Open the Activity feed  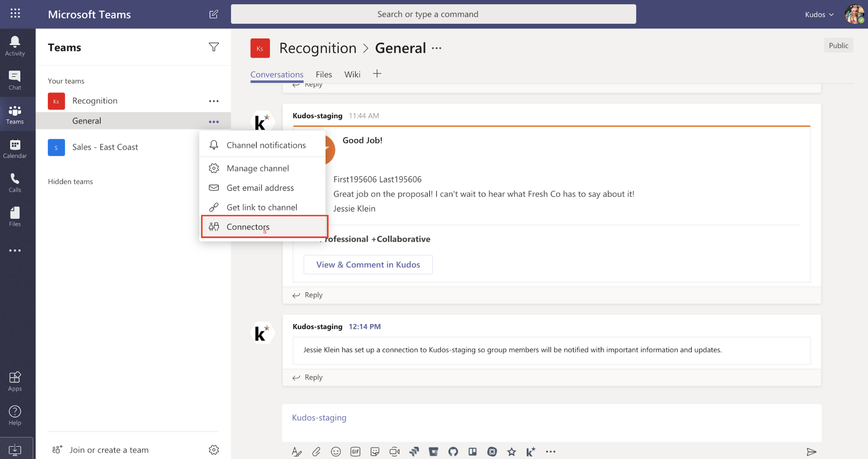click(x=15, y=46)
